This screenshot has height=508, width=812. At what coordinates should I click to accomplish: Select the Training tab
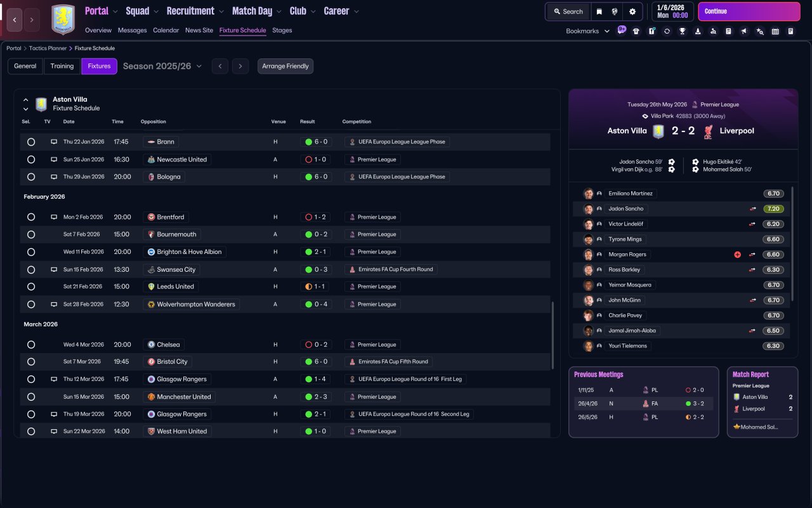[x=62, y=66]
